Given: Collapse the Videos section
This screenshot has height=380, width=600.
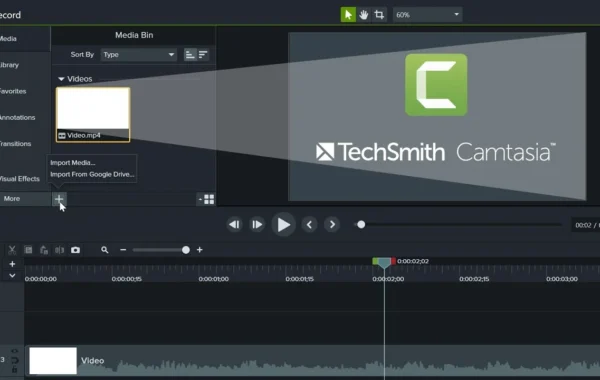Looking at the screenshot, I should [x=61, y=79].
